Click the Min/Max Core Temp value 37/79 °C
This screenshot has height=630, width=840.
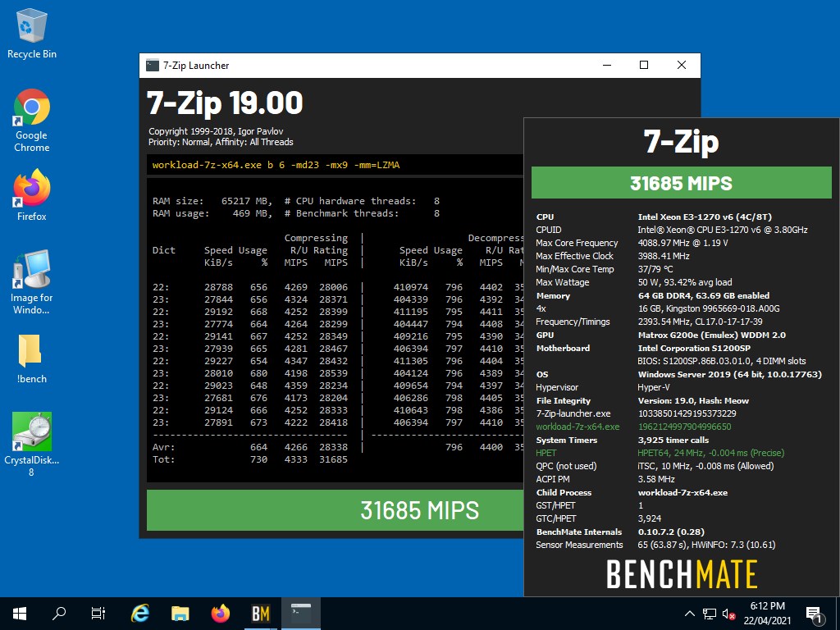tap(655, 269)
